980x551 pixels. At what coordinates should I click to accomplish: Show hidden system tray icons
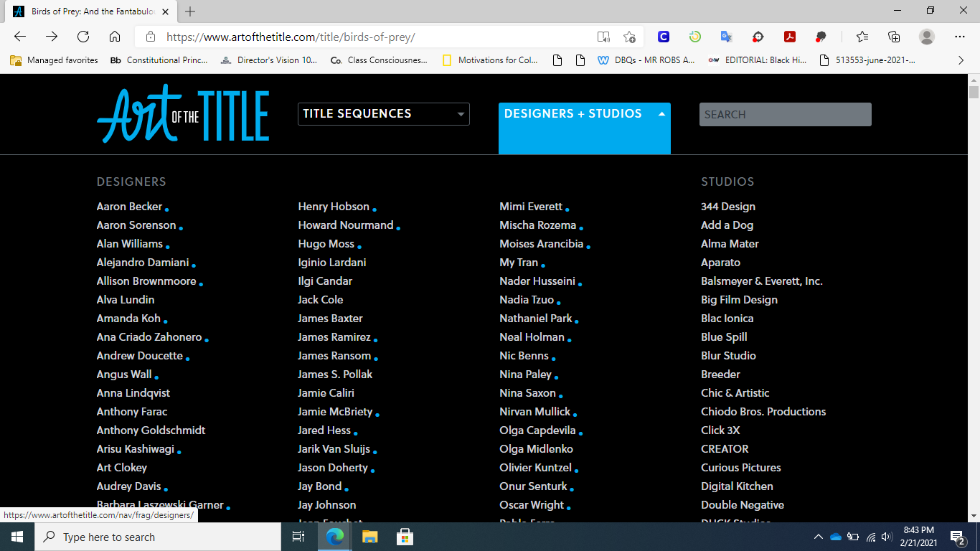(x=818, y=537)
